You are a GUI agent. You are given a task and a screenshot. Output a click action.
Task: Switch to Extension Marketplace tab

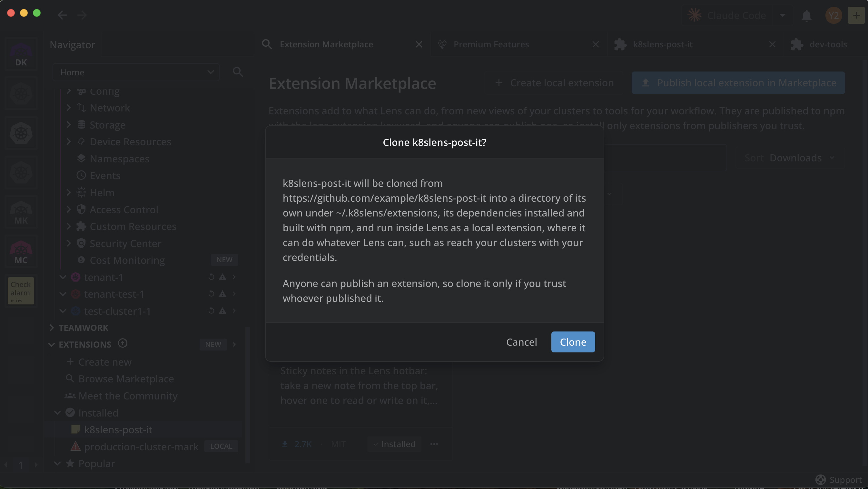[x=343, y=44]
